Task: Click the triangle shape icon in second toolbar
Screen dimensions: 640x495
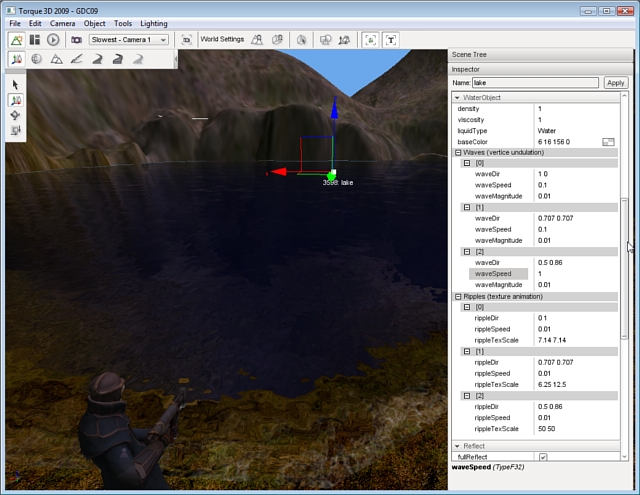Action: click(56, 59)
